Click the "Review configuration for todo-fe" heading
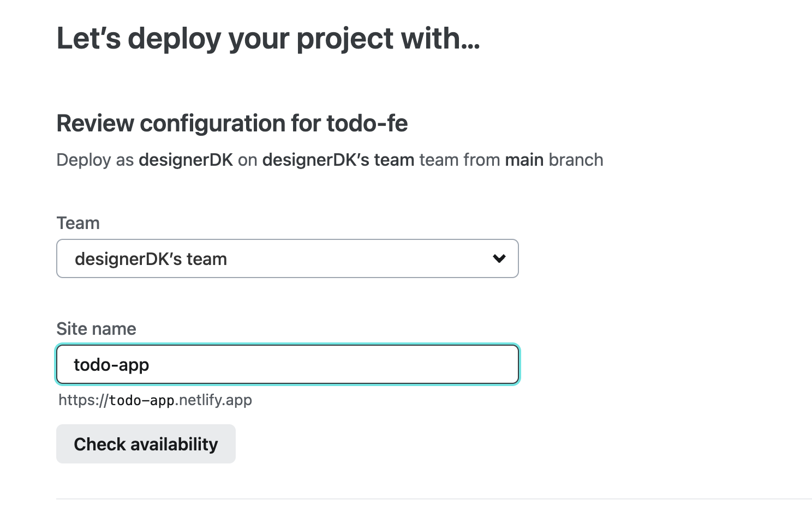This screenshot has height=518, width=812. tap(232, 123)
